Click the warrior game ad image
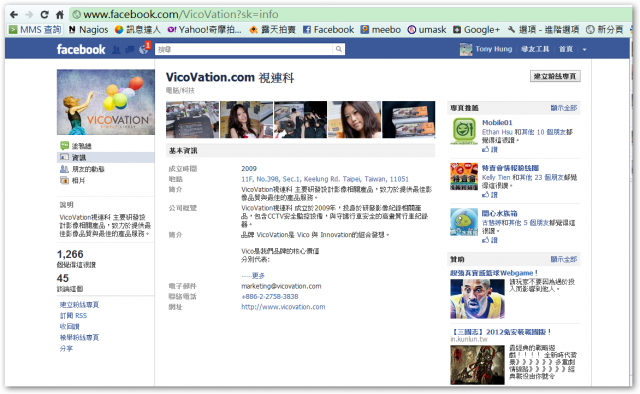Screen dimensions: 640x394 pyautogui.click(x=478, y=365)
